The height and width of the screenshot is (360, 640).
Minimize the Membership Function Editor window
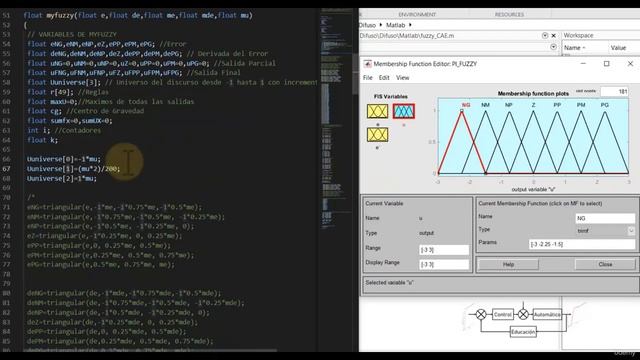(x=583, y=64)
